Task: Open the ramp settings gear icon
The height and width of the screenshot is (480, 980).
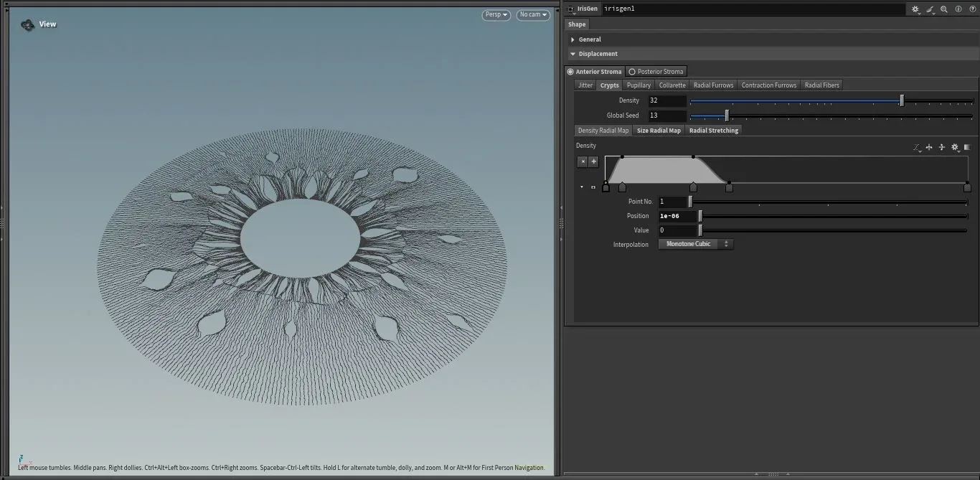Action: pyautogui.click(x=955, y=147)
